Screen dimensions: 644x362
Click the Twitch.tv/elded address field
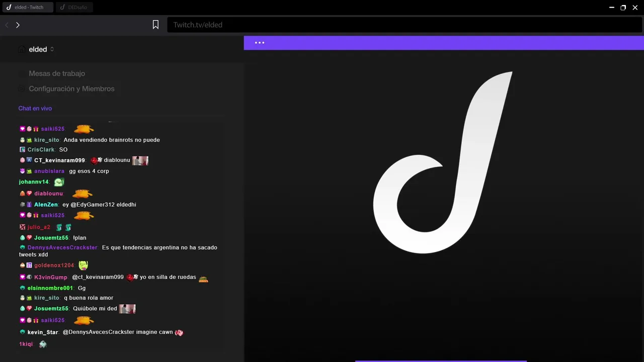pyautogui.click(x=405, y=25)
